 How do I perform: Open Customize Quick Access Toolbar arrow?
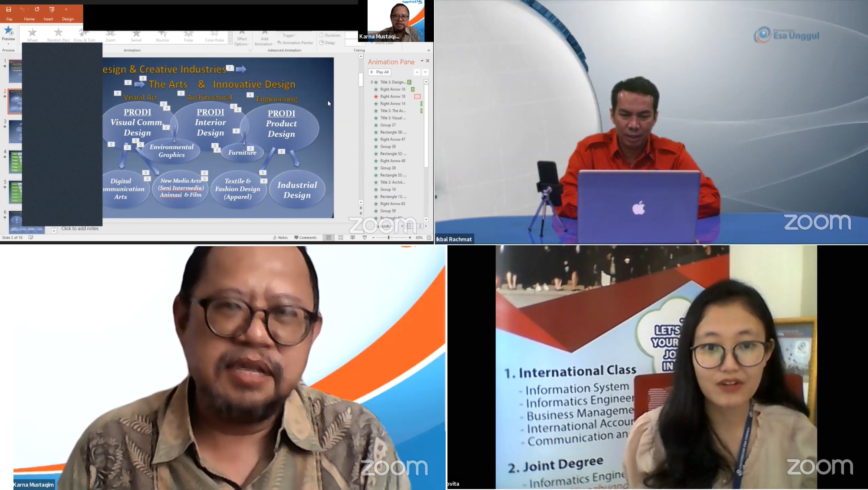66,9
